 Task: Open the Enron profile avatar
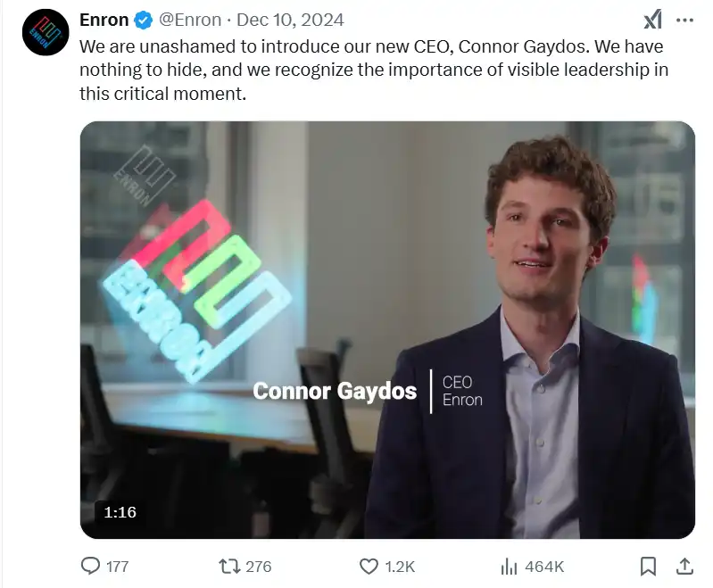coord(46,33)
